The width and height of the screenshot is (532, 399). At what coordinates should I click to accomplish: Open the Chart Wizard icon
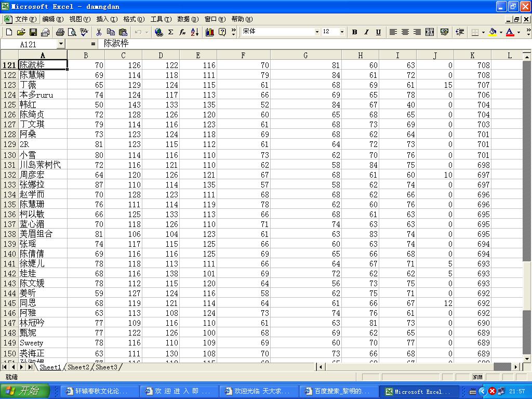210,32
